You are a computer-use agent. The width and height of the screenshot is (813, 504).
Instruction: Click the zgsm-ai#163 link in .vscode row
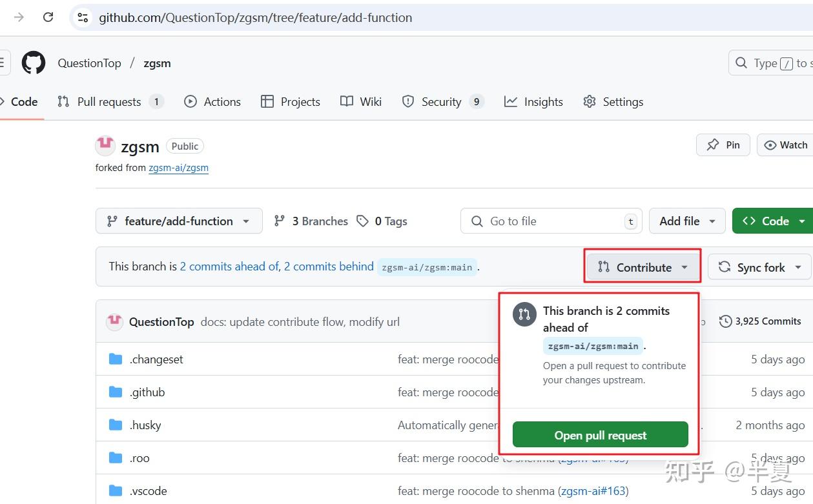pyautogui.click(x=593, y=490)
